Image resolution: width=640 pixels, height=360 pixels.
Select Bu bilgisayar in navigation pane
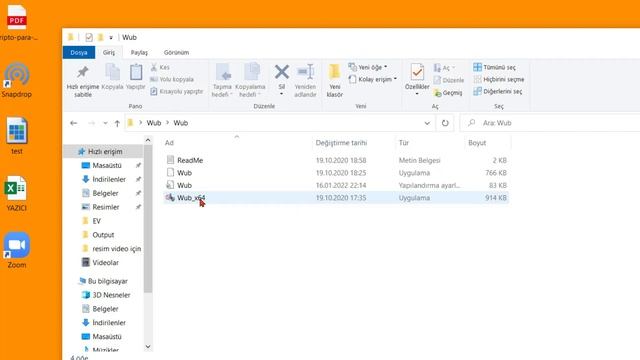pos(107,281)
